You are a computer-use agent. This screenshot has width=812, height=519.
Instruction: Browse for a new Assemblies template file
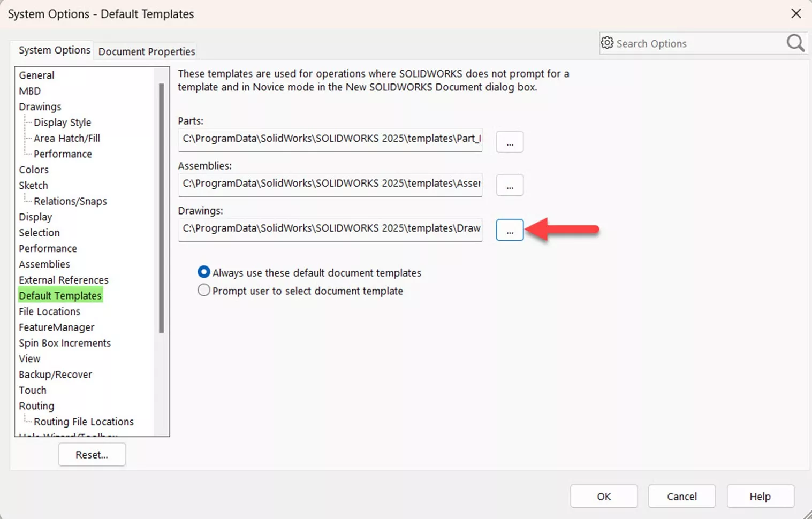point(509,185)
